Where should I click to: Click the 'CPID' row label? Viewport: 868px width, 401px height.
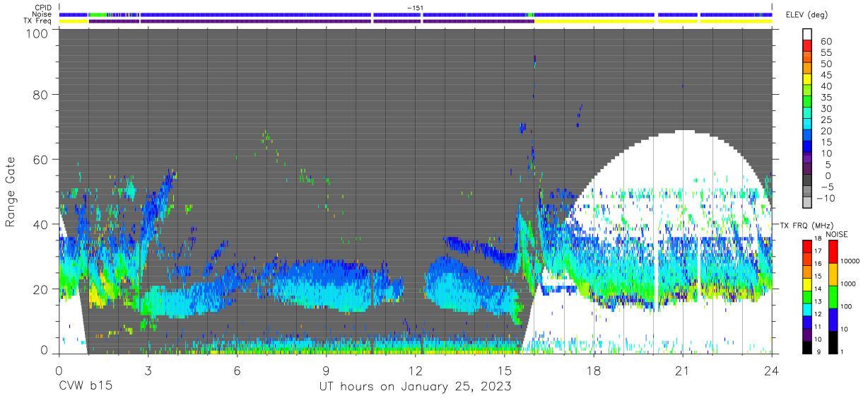[x=44, y=8]
